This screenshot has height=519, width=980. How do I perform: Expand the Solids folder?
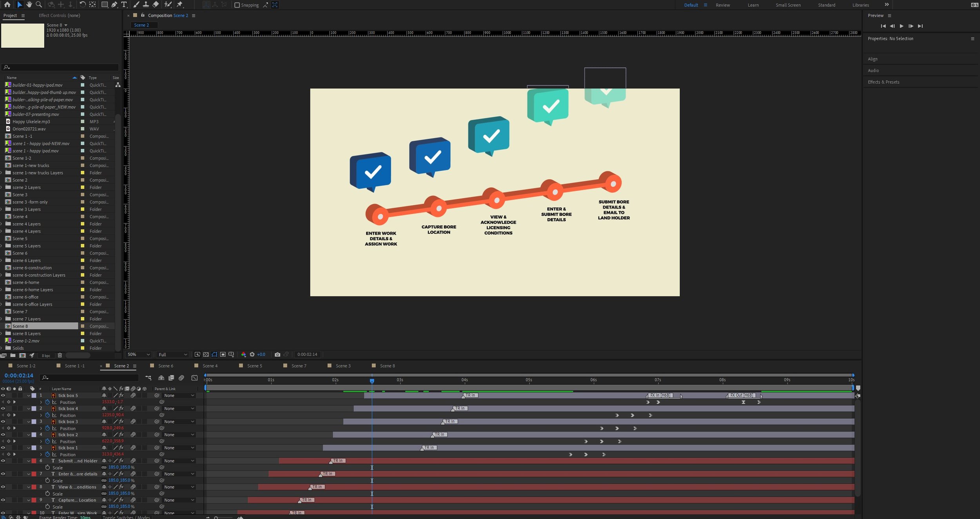[2, 348]
